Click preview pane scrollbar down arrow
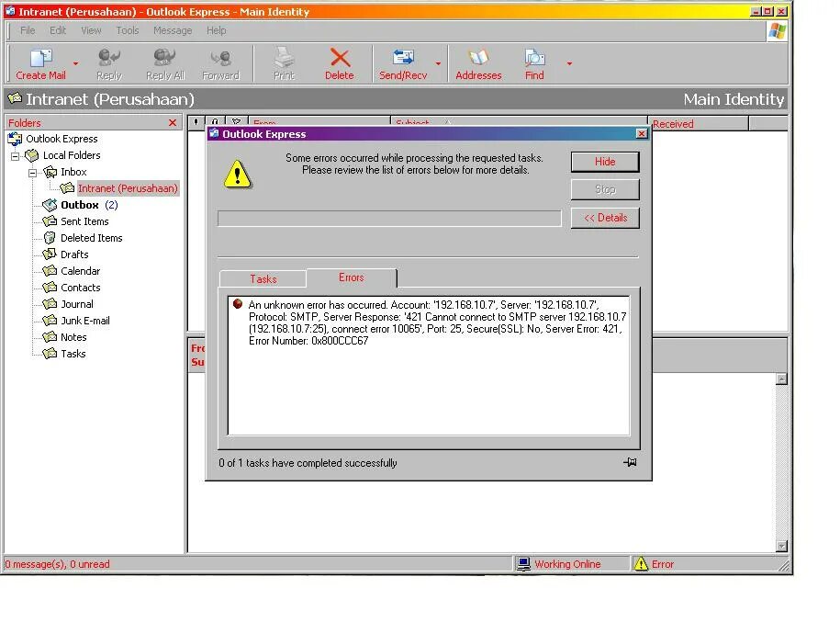Image resolution: width=840 pixels, height=622 pixels. point(781,546)
